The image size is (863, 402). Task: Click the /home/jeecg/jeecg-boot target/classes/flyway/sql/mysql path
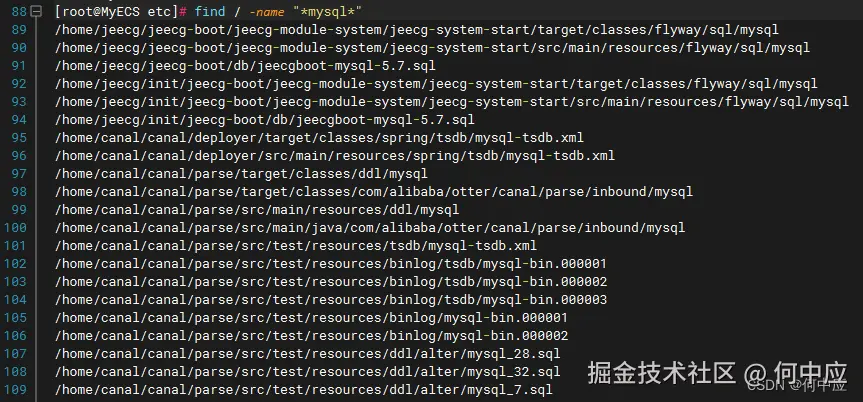(417, 30)
